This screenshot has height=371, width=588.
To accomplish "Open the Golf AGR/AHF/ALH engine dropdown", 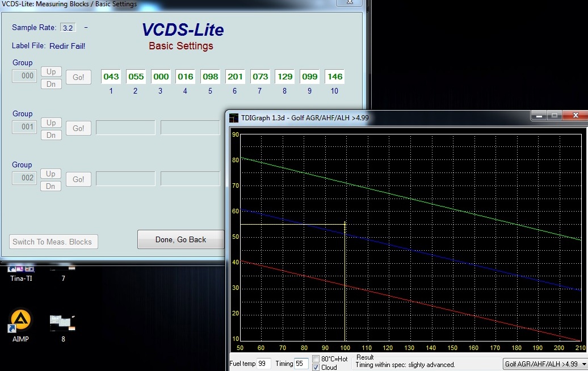I will click(x=584, y=364).
